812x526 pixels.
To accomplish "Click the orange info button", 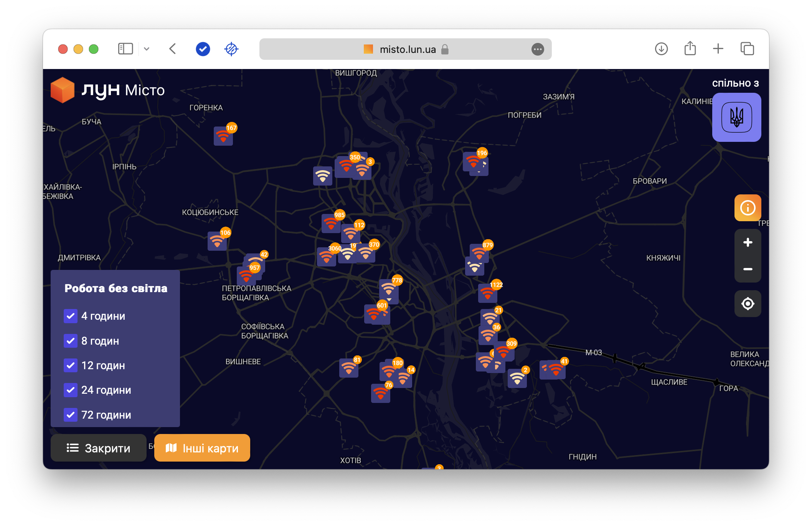I will pyautogui.click(x=748, y=208).
